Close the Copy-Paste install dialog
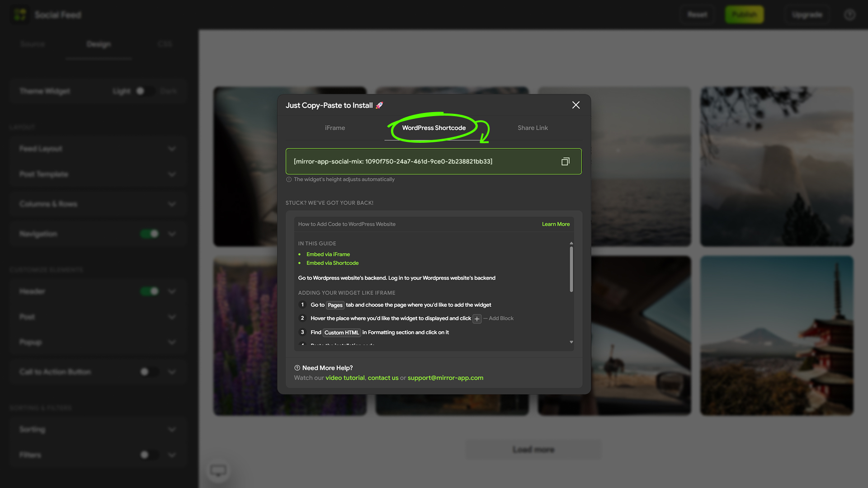 coord(576,105)
